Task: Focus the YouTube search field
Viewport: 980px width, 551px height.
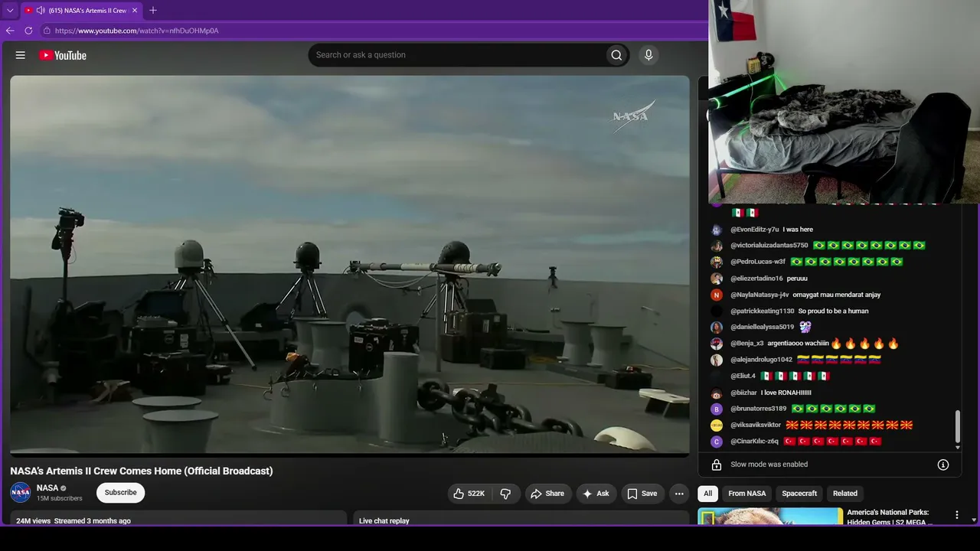Action: click(x=456, y=55)
